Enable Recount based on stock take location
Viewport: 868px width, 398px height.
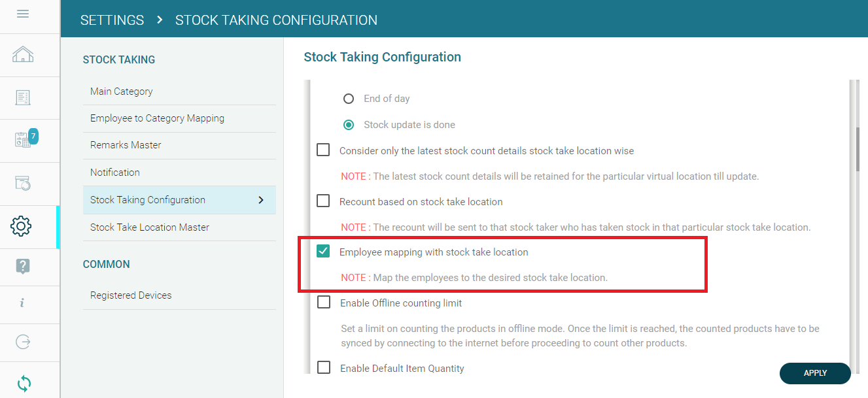(x=323, y=201)
